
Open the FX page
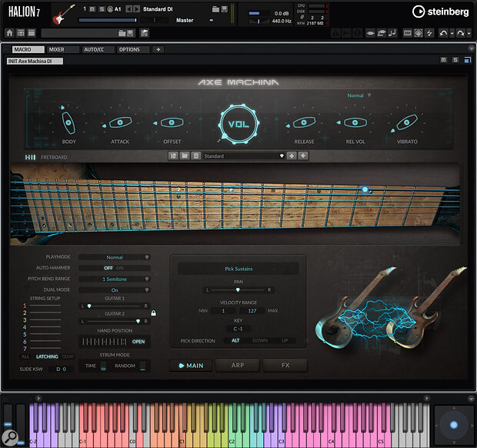tap(285, 365)
